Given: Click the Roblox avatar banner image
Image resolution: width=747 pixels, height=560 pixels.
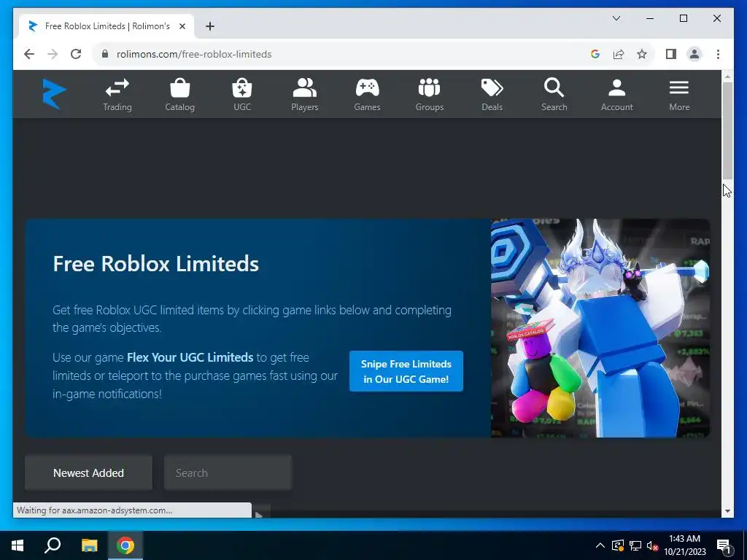Looking at the screenshot, I should coord(600,327).
